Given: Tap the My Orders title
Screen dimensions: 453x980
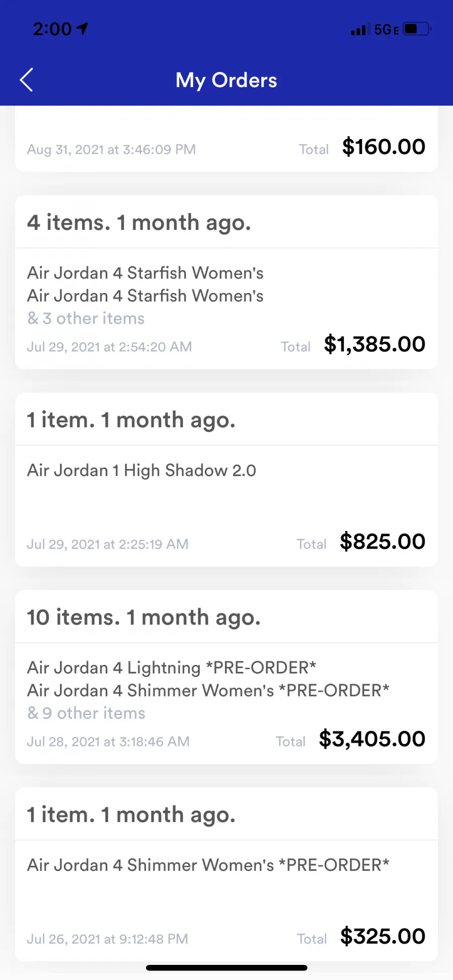Looking at the screenshot, I should (x=226, y=80).
